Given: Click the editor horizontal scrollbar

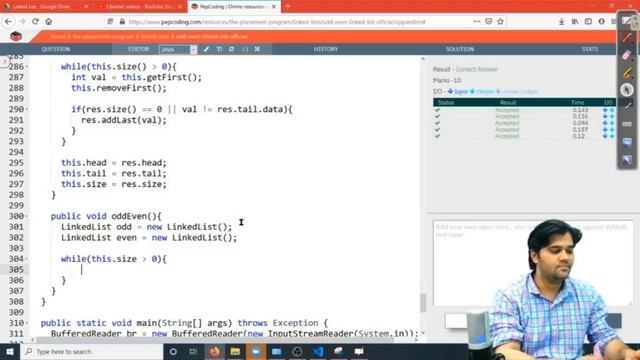Looking at the screenshot, I should point(215,340).
